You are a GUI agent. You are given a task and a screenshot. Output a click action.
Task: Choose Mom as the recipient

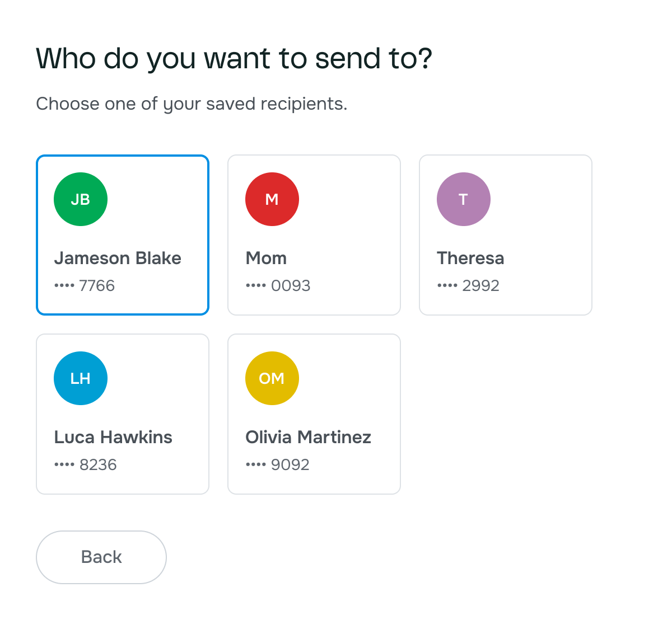pyautogui.click(x=314, y=235)
